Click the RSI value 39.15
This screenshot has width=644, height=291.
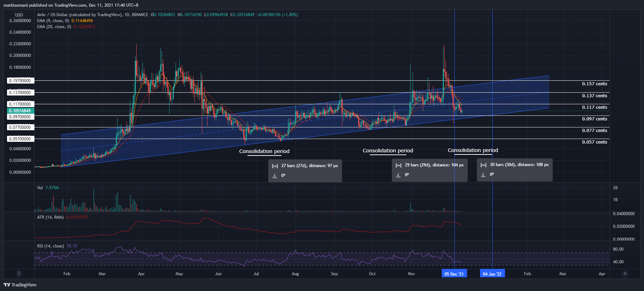pyautogui.click(x=72, y=246)
